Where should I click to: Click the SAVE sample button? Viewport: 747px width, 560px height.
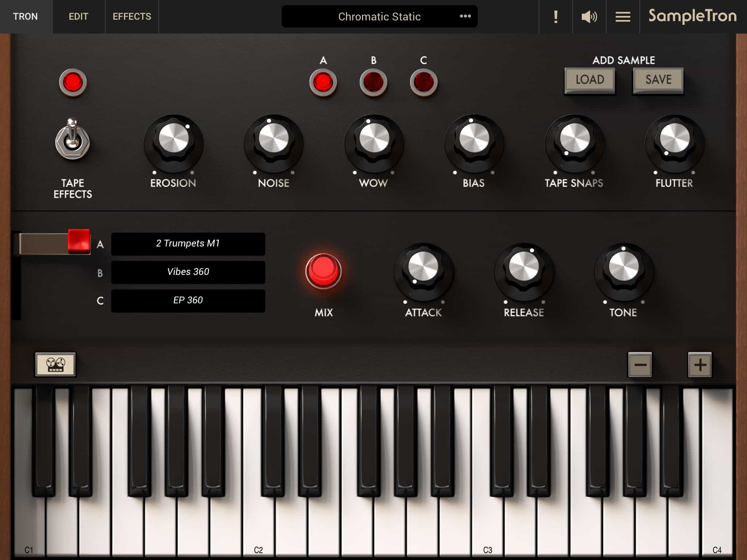point(658,80)
